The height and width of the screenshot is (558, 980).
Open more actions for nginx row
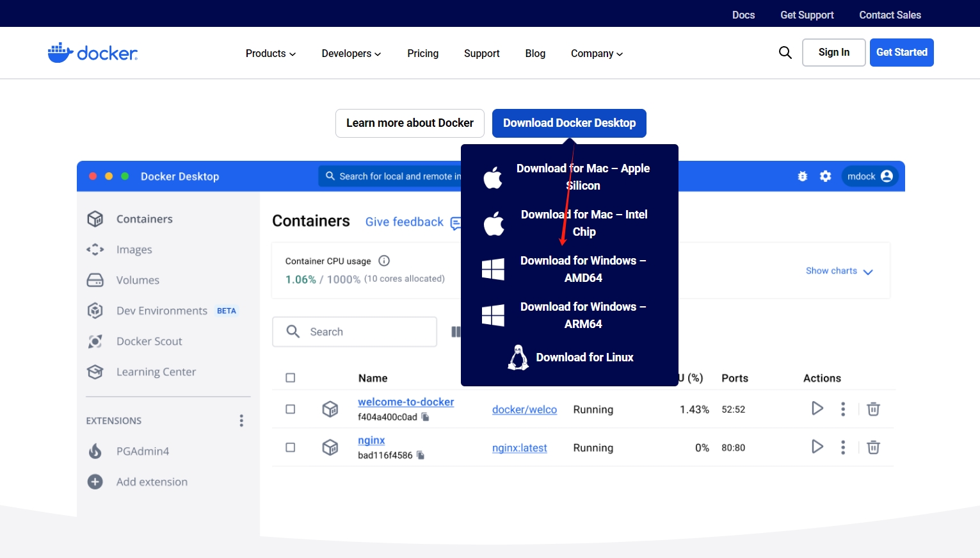click(843, 447)
